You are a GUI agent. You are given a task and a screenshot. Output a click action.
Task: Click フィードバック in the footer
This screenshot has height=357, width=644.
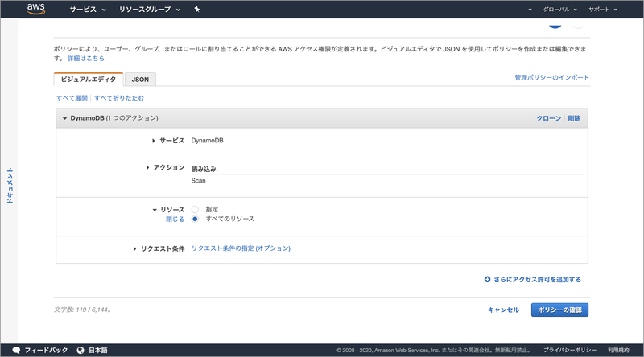pos(46,350)
